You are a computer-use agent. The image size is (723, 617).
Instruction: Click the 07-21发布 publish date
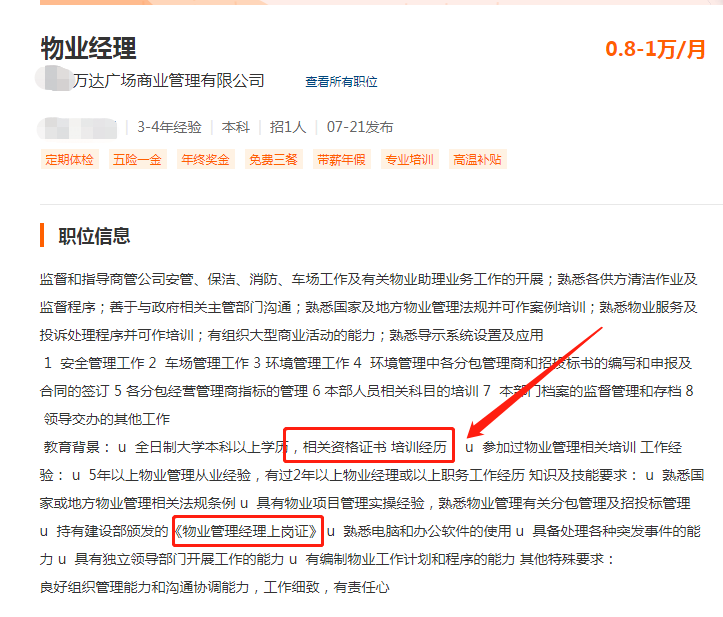coord(360,127)
